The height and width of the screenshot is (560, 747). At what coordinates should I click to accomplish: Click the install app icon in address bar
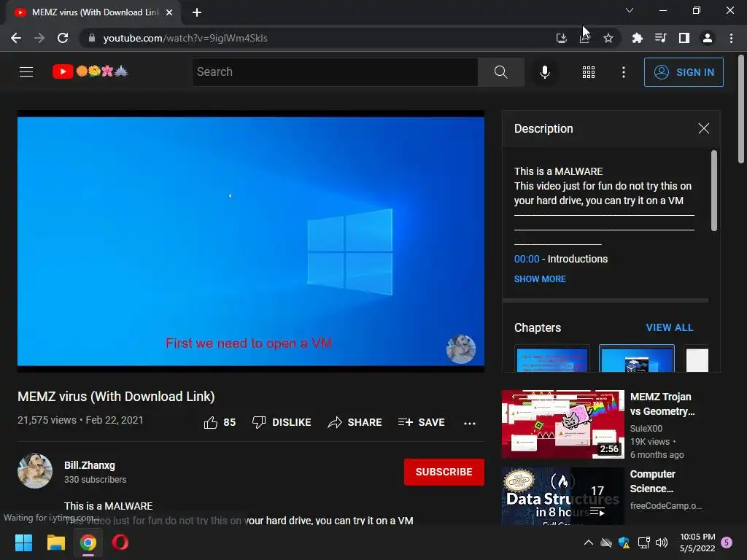pos(561,38)
